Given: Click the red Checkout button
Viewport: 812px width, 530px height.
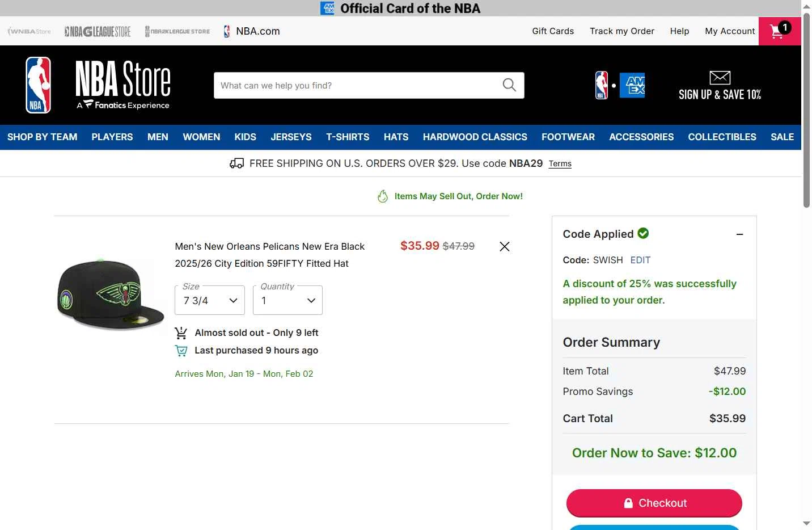Looking at the screenshot, I should [654, 503].
